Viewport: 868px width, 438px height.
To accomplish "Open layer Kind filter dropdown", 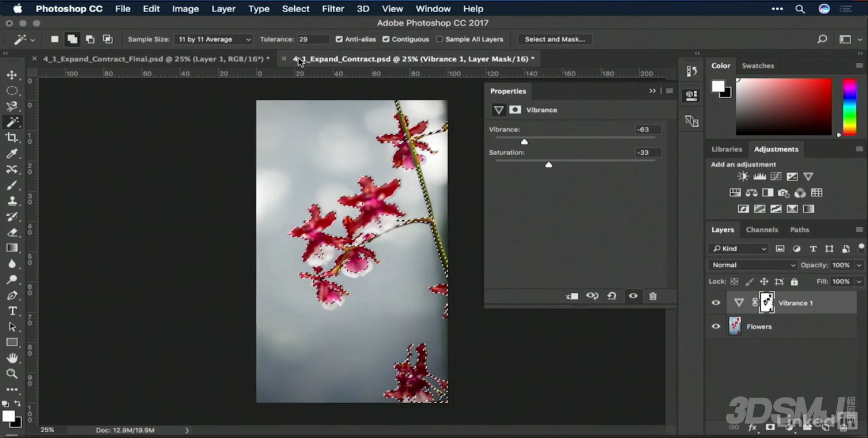I will pos(738,248).
